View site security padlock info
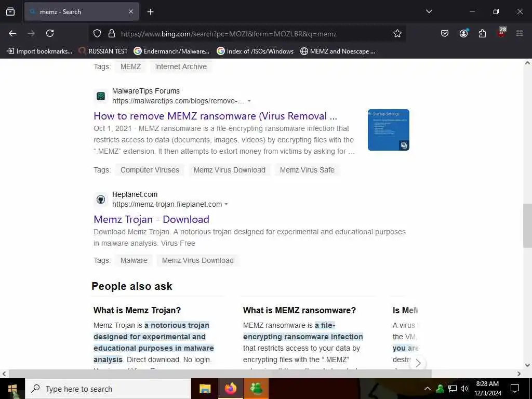 tap(111, 34)
